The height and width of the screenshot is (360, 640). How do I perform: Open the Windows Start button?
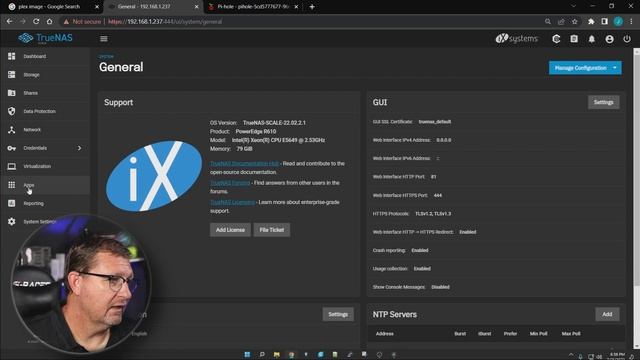247,355
